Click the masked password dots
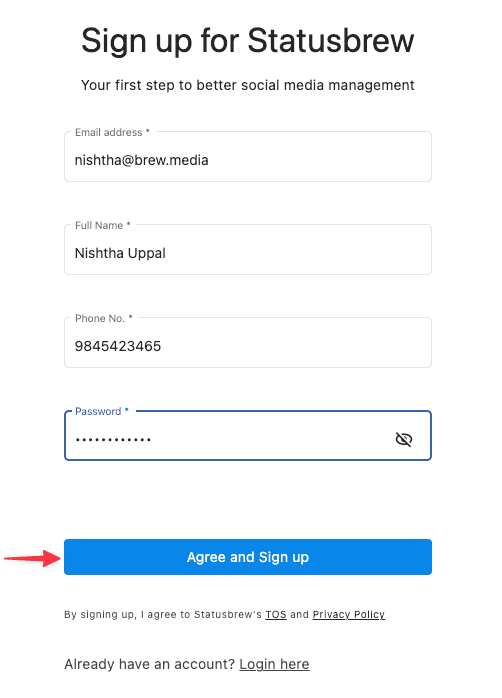 click(x=113, y=440)
